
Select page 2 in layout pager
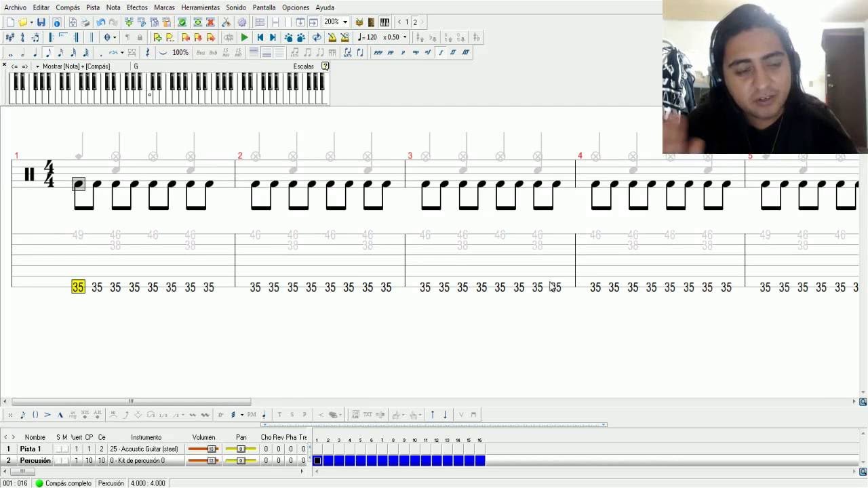click(415, 22)
